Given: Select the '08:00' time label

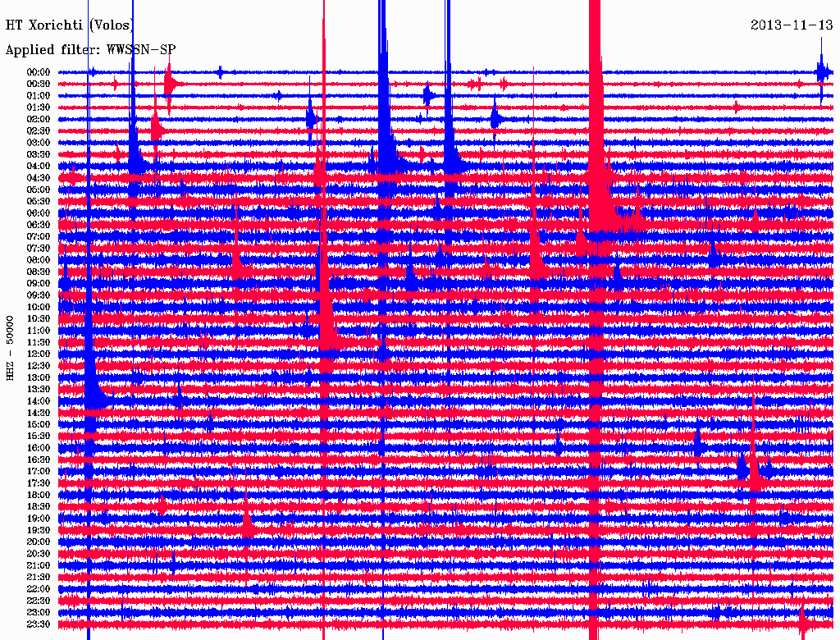Looking at the screenshot, I should (x=39, y=260).
